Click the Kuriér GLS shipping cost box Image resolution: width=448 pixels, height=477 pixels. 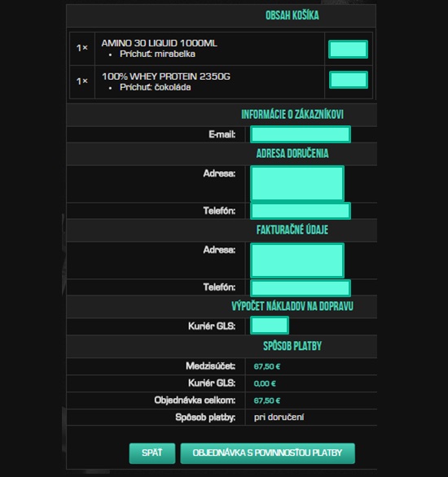270,326
